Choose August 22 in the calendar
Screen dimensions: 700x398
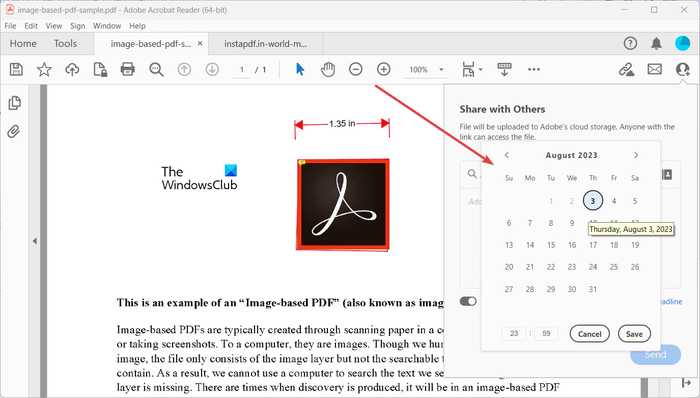[551, 267]
